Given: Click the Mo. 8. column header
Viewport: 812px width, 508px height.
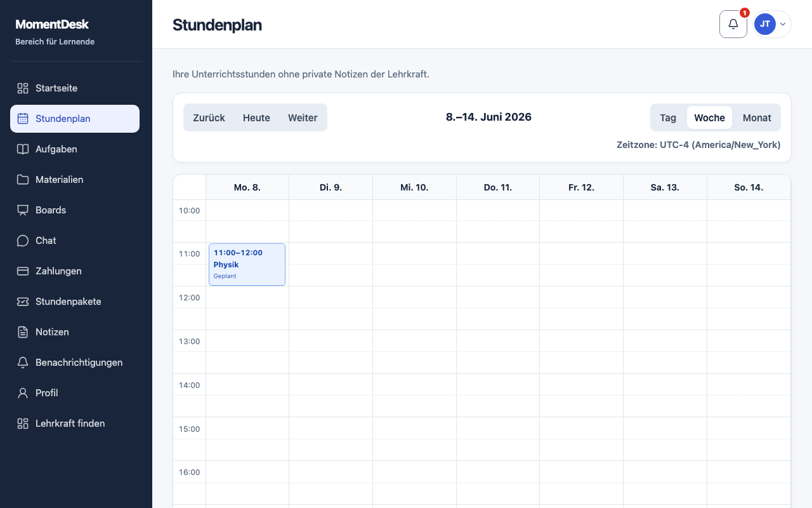Looking at the screenshot, I should click(247, 187).
